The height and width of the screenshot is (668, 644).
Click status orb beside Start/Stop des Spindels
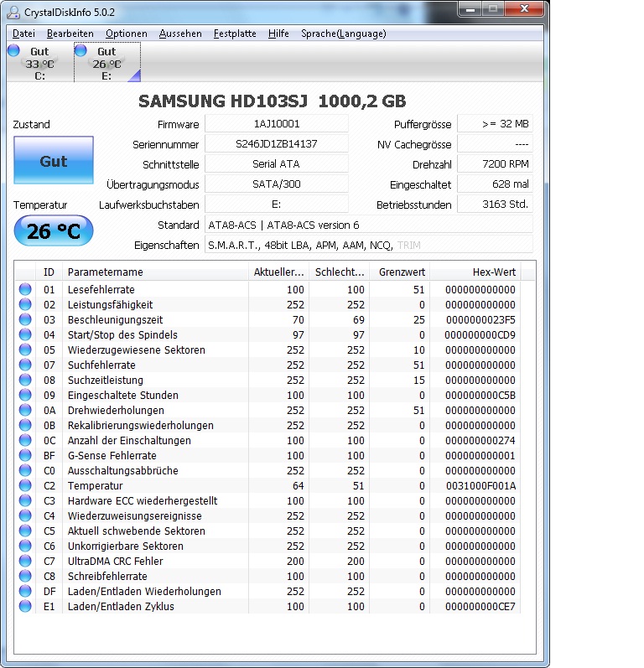[25, 335]
